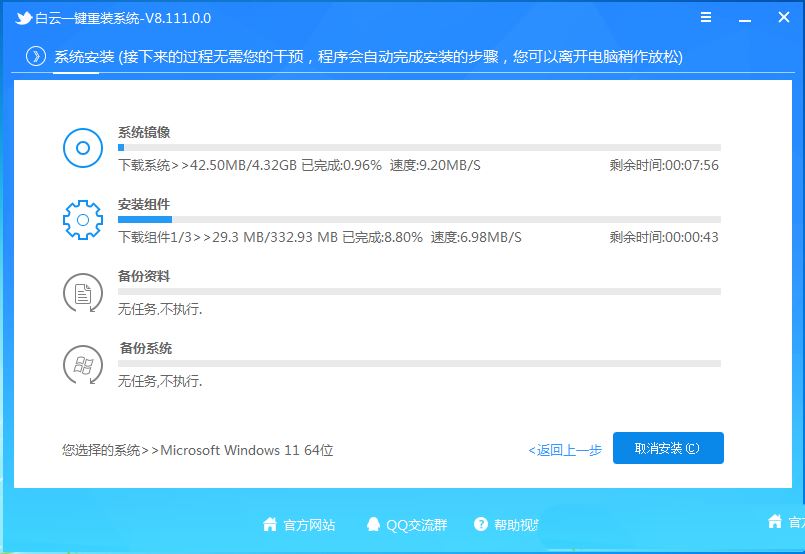Click the 备份系统 heading
The image size is (805, 554).
[146, 348]
